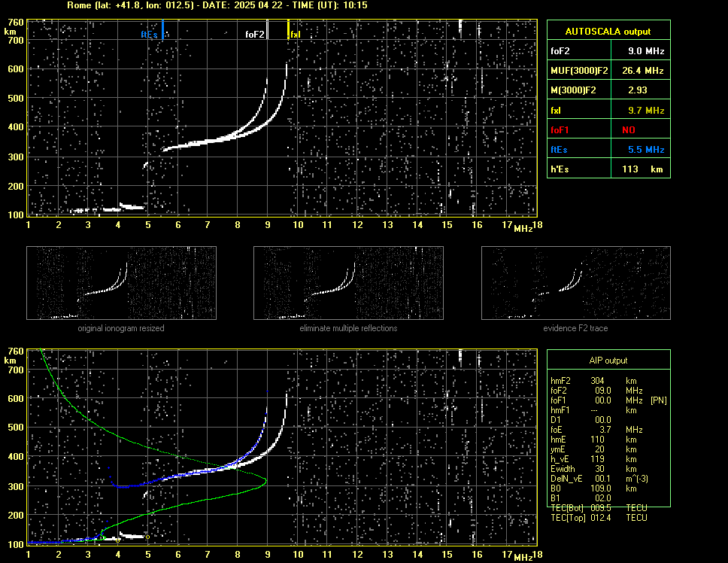Screen dimensions: 728x563
Task: Click the h'Es value 113 km
Action: point(642,169)
